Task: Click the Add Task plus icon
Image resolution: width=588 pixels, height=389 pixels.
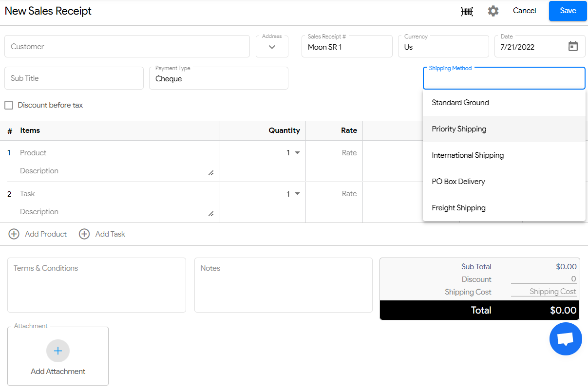Action: [x=84, y=234]
